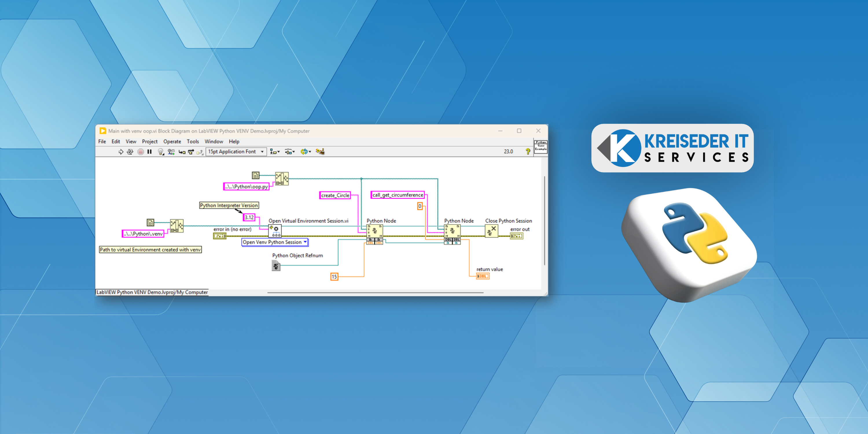Edit the create_Circle string constant
The image size is (868, 434).
335,195
